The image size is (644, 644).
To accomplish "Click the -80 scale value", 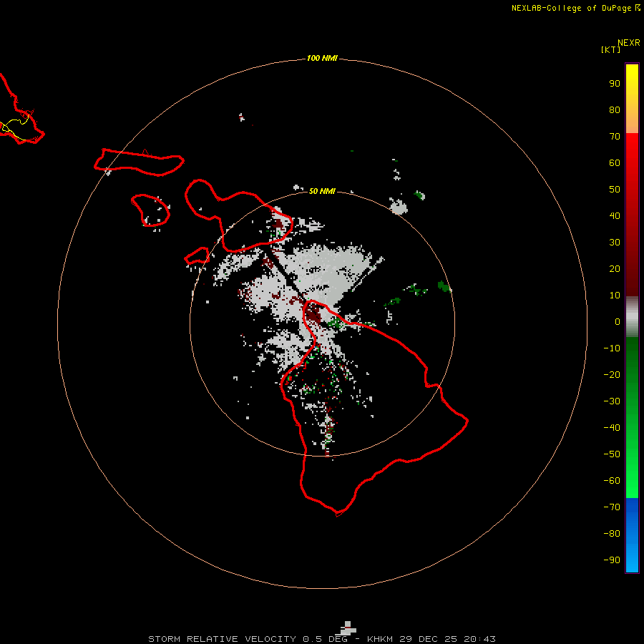I will coord(612,534).
